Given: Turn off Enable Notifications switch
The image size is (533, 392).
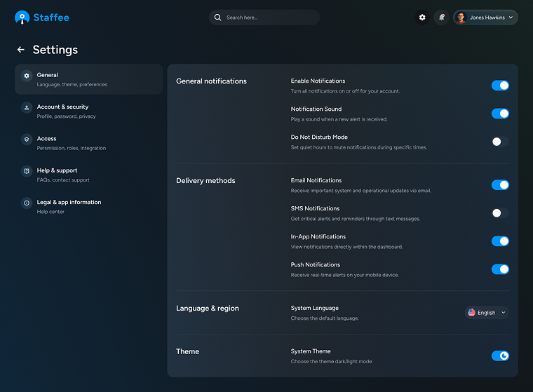Looking at the screenshot, I should click(500, 86).
